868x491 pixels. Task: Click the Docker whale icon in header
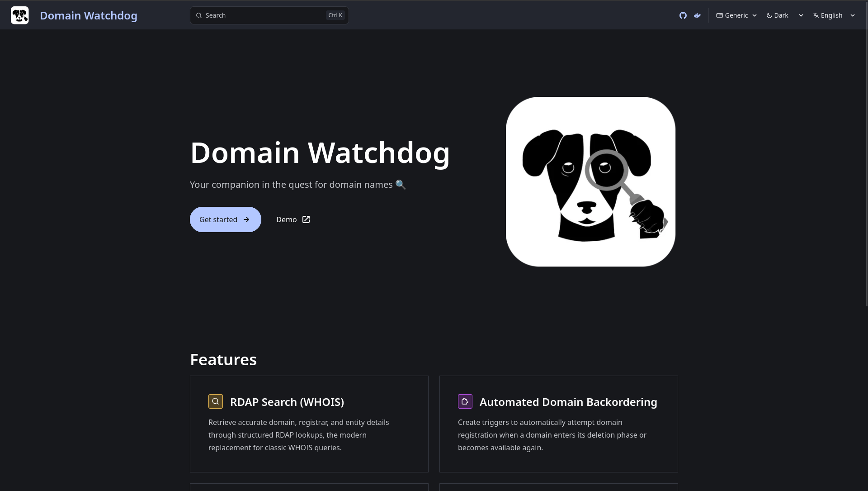(698, 15)
